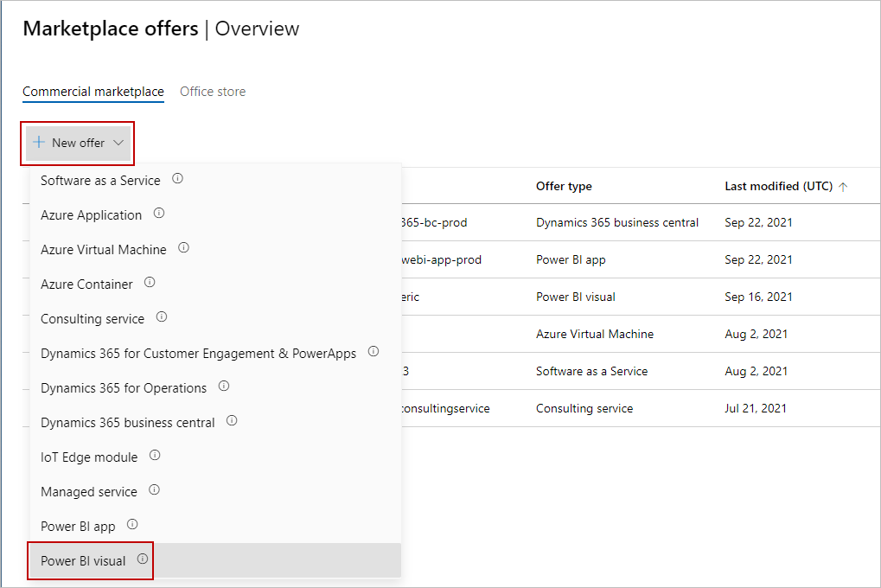The image size is (881, 588).
Task: Click the Offer type column header
Action: pyautogui.click(x=564, y=186)
